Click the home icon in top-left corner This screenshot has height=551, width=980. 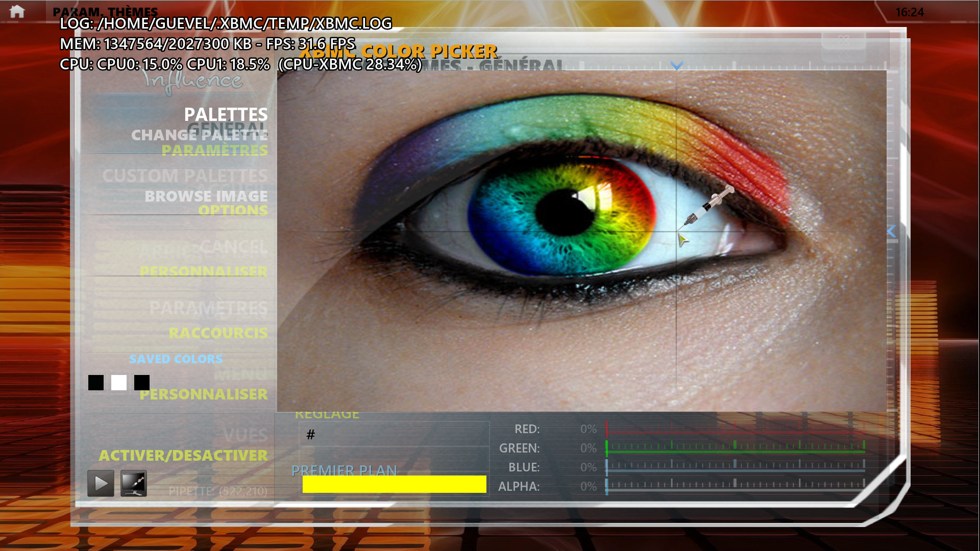click(17, 11)
